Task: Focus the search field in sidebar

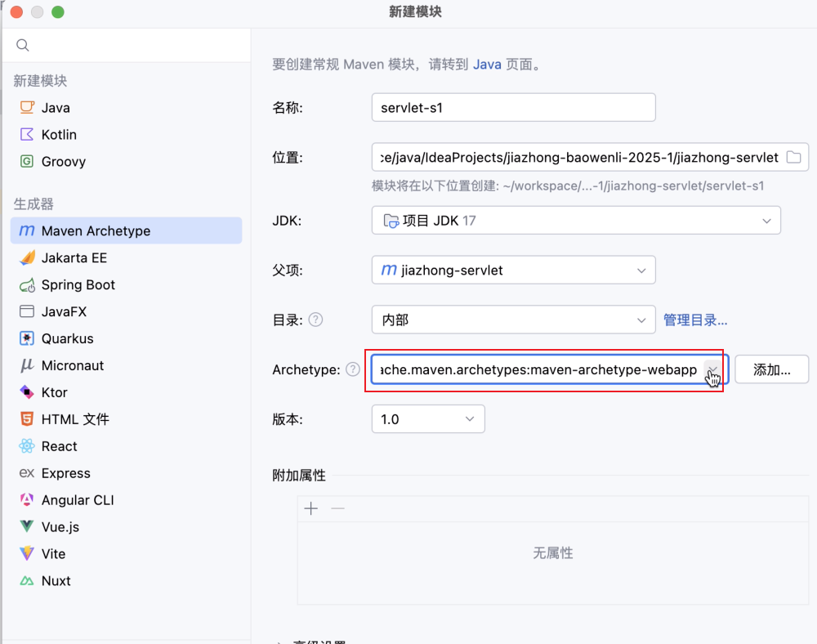Action: pos(127,45)
